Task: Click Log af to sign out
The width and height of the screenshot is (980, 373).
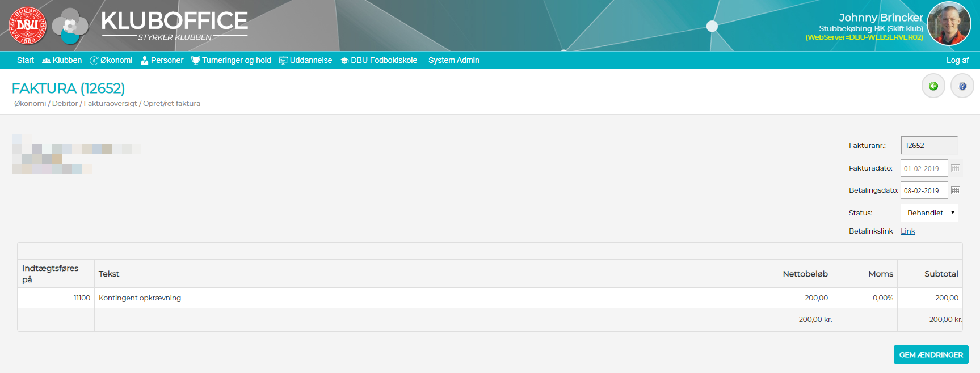Action: tap(957, 60)
